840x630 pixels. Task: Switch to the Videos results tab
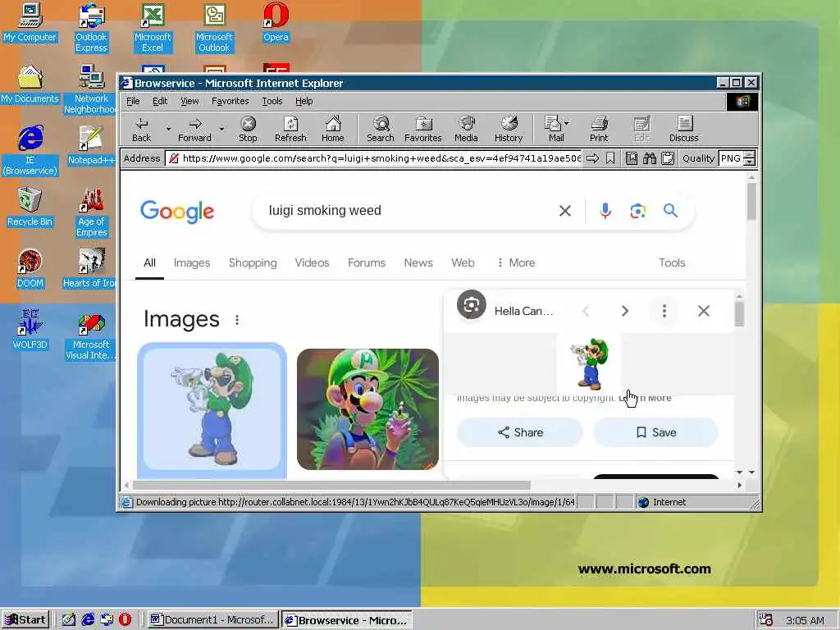tap(312, 263)
